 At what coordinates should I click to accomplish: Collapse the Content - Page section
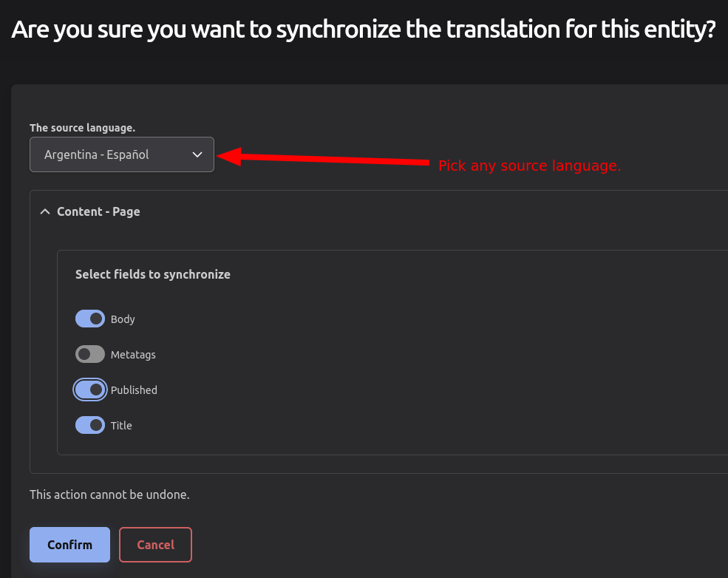coord(90,211)
